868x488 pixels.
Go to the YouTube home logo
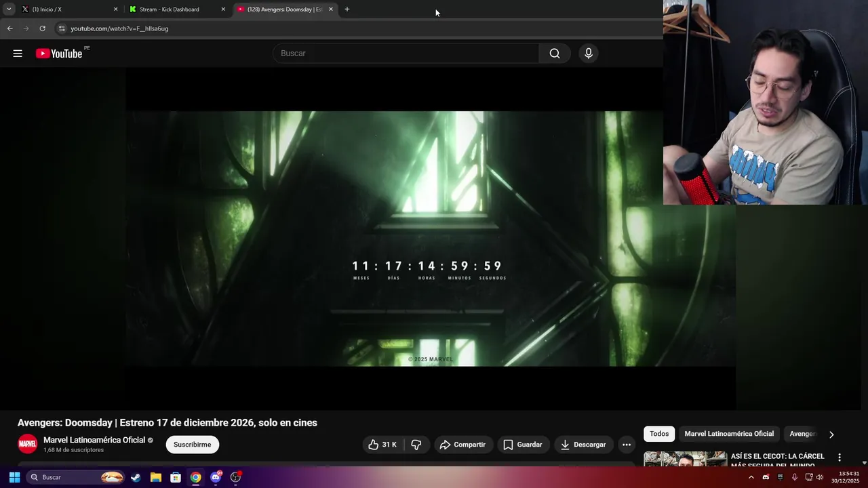click(59, 54)
